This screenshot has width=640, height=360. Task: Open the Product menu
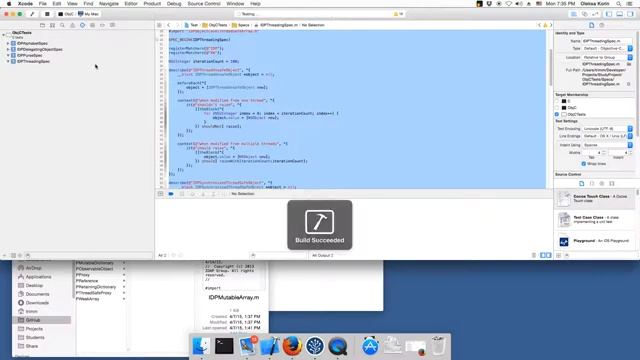point(152,4)
